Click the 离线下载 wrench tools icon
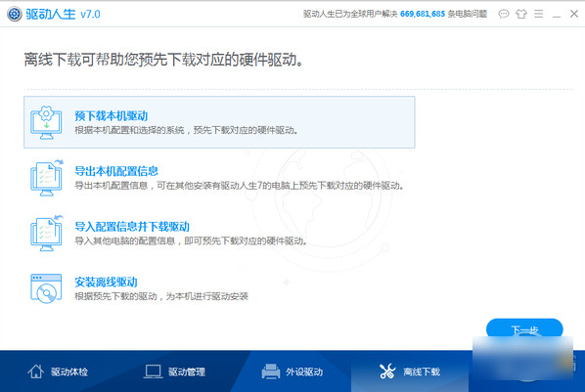Image resolution: width=585 pixels, height=392 pixels. (x=387, y=371)
